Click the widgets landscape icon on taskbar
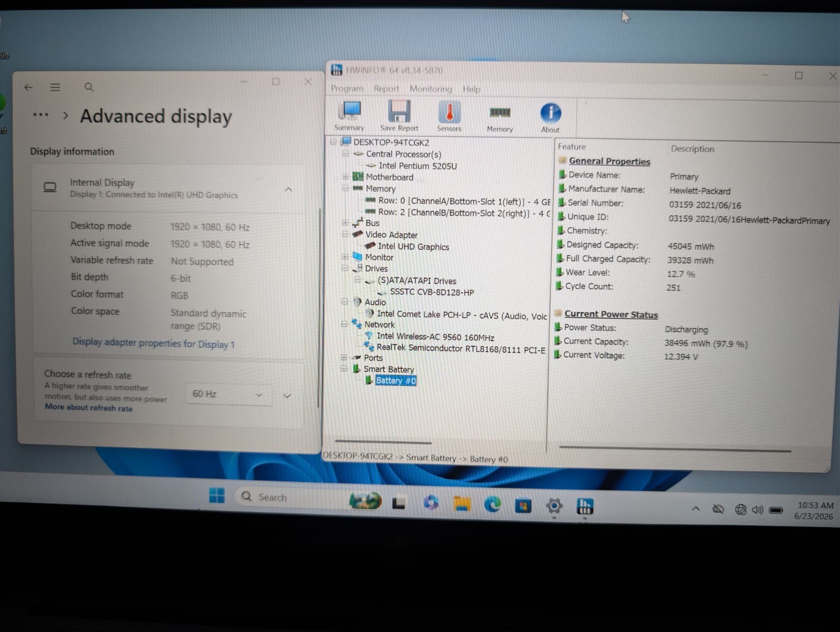This screenshot has height=632, width=840. pyautogui.click(x=365, y=500)
